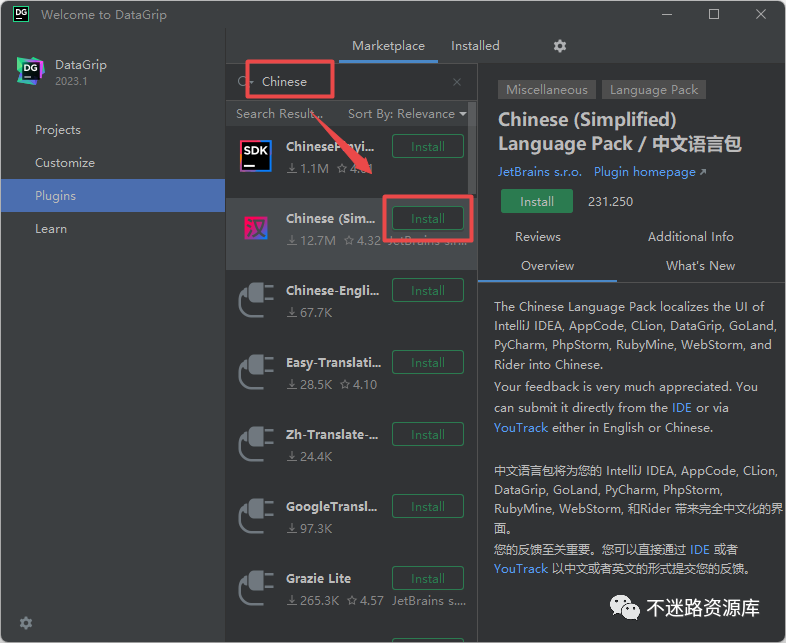This screenshot has height=643, width=786.
Task: Open YouTrack link in English description
Action: [521, 427]
